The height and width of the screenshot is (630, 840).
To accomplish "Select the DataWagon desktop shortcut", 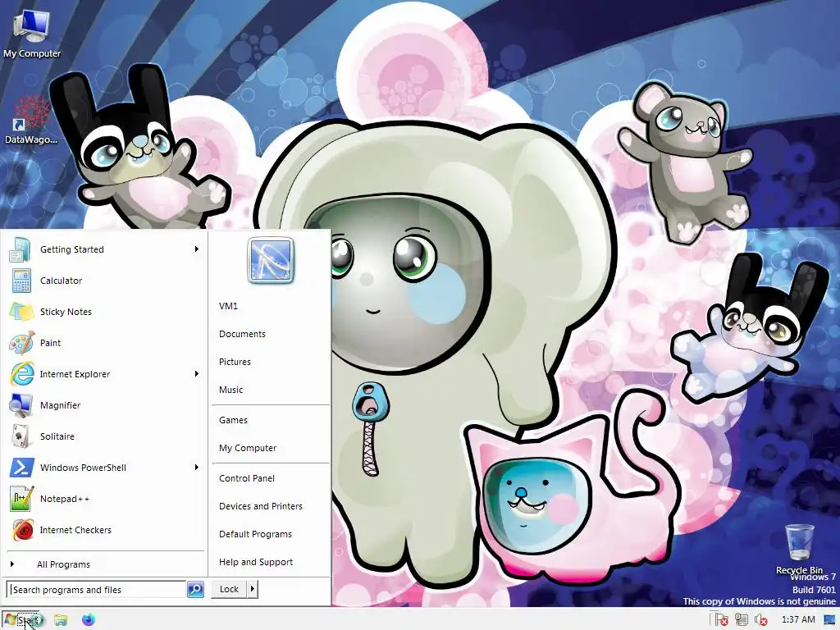I will [31, 120].
